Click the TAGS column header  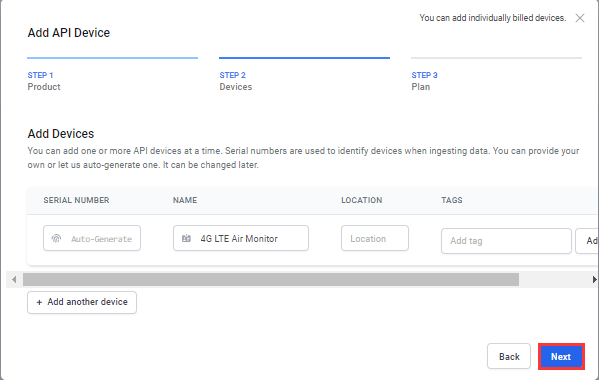tap(452, 200)
